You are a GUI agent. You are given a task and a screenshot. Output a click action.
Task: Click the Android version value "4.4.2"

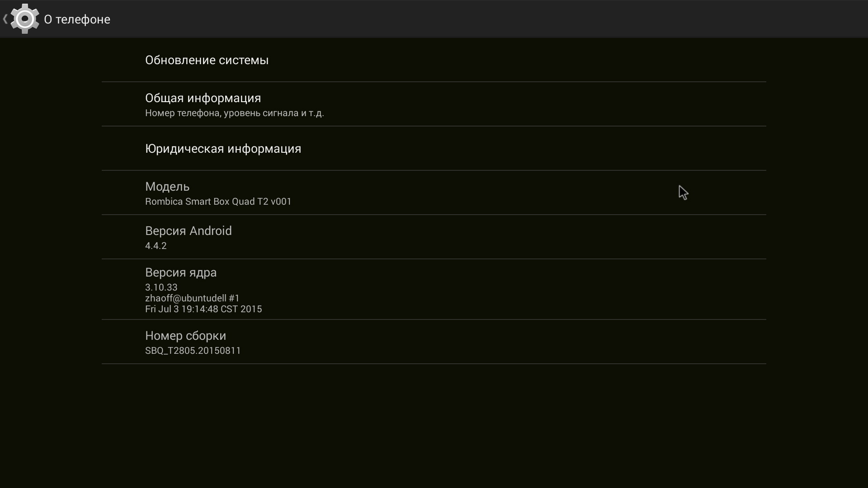click(x=156, y=246)
